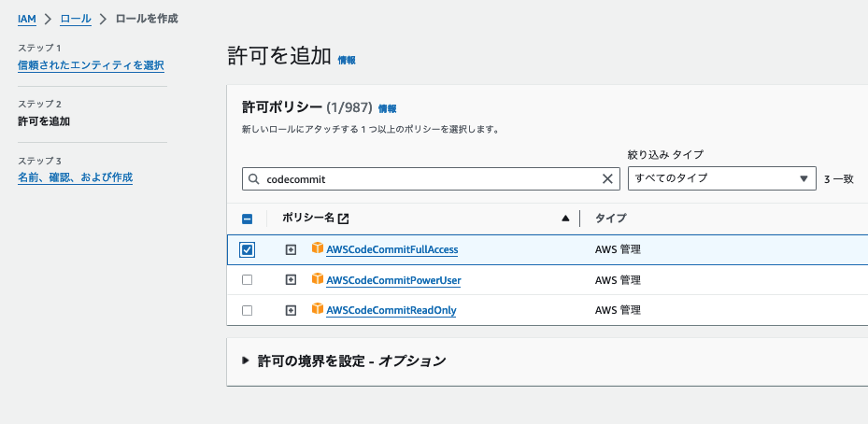This screenshot has height=424, width=868.
Task: Go to IAM in the breadcrumb
Action: [x=27, y=18]
